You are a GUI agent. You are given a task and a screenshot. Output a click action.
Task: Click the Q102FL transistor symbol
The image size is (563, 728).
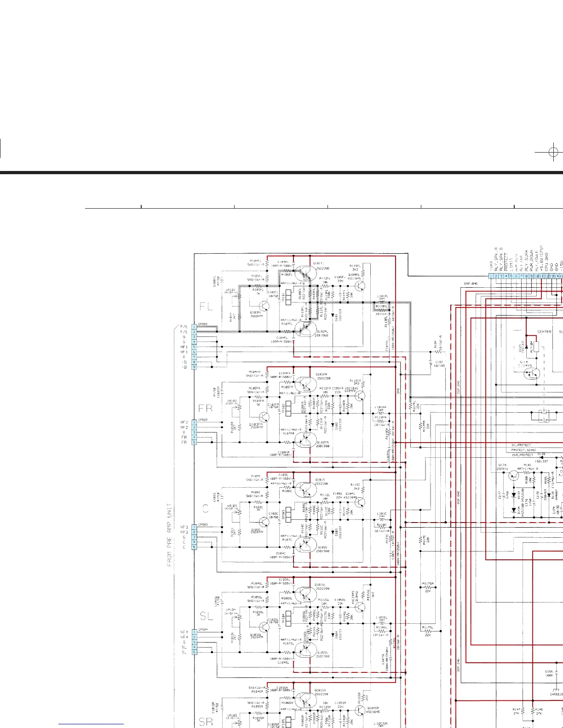305,329
